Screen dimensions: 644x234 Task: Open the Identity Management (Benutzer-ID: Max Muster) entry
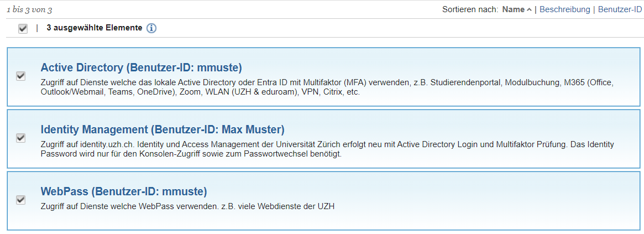click(163, 130)
